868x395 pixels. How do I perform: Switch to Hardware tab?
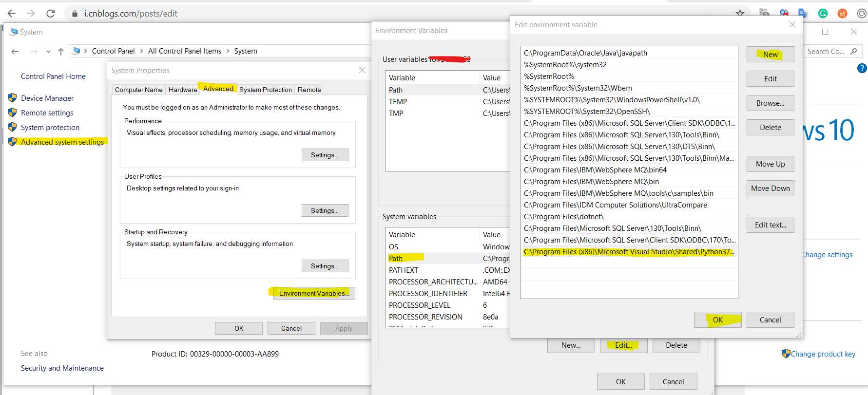coord(183,90)
